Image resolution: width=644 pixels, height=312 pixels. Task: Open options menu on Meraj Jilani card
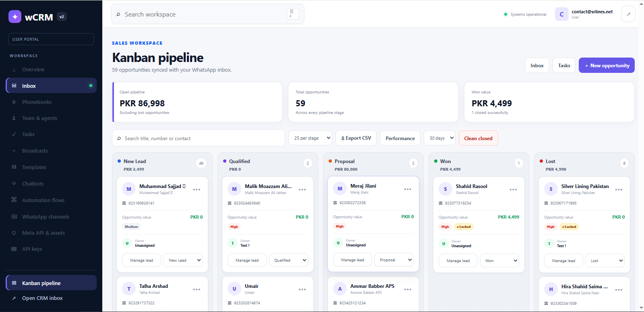point(408,189)
